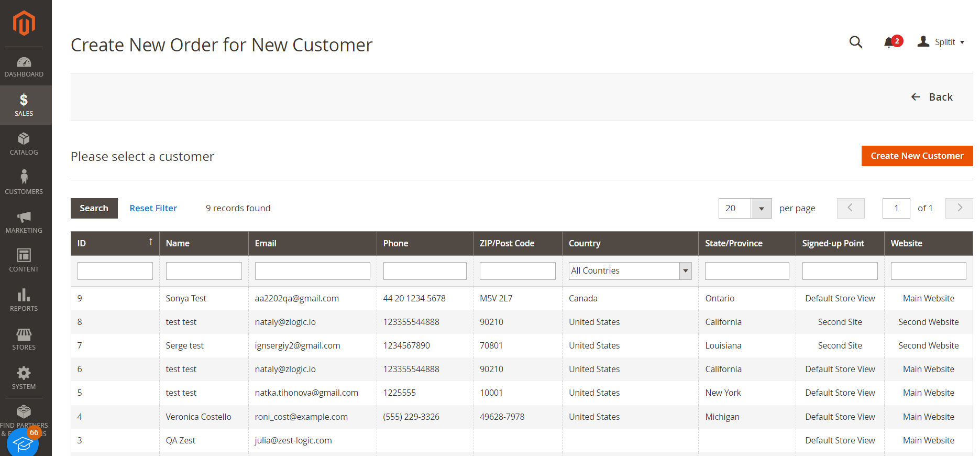This screenshot has width=980, height=456.
Task: Open the per page count dropdown
Action: point(745,208)
